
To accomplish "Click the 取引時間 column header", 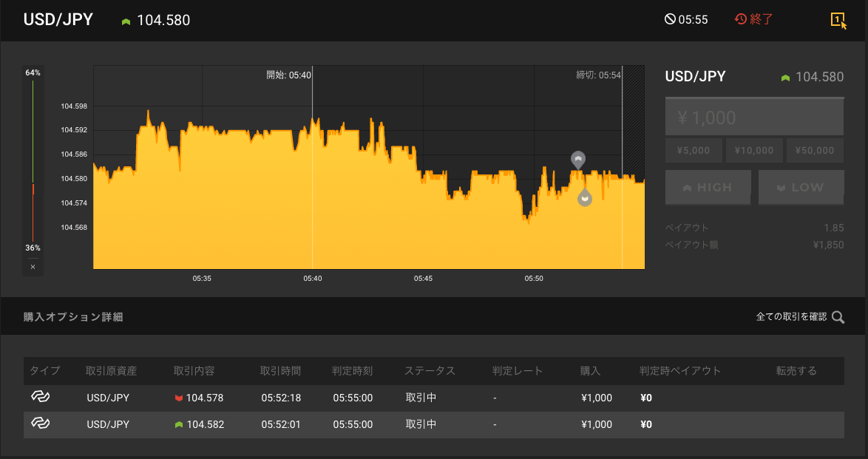I will click(281, 371).
